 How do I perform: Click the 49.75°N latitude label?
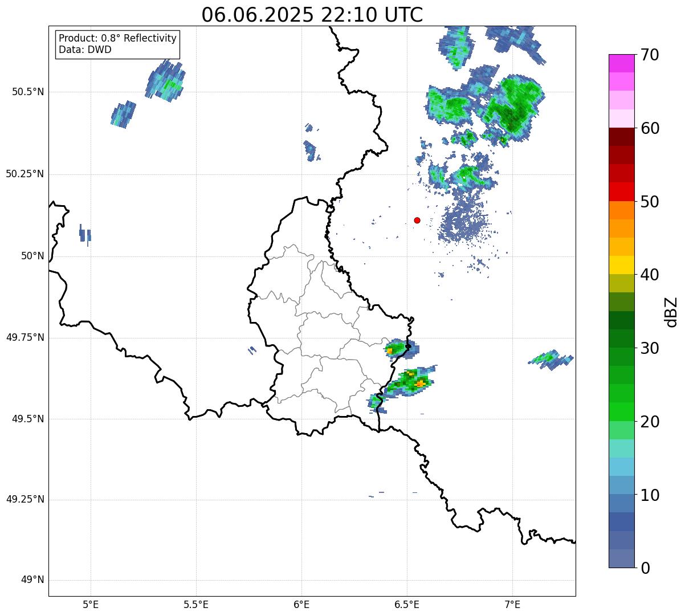coord(25,337)
